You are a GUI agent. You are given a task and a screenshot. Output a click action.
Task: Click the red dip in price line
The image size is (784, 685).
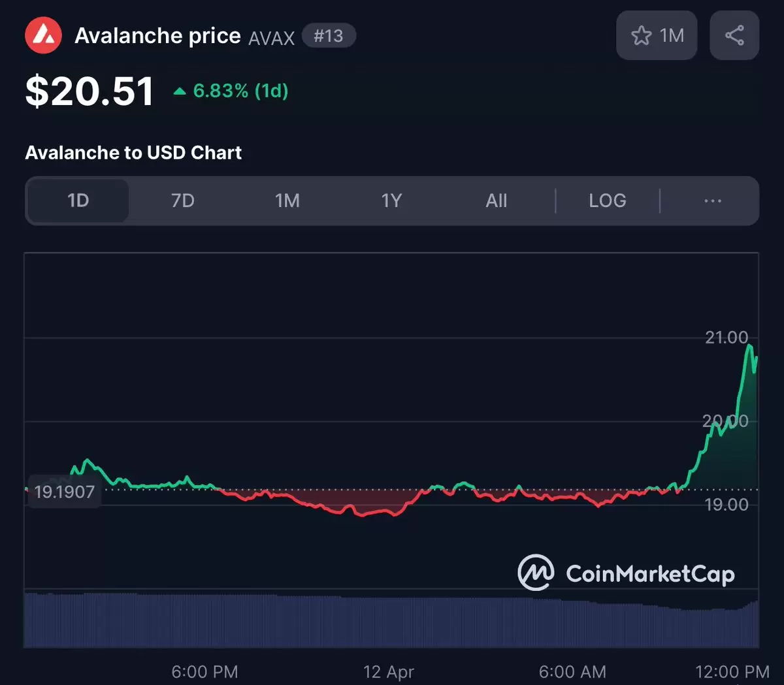coord(361,515)
